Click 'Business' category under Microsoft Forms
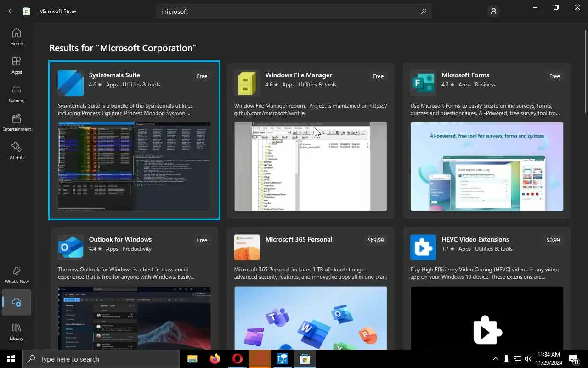This screenshot has height=368, width=588. click(485, 85)
